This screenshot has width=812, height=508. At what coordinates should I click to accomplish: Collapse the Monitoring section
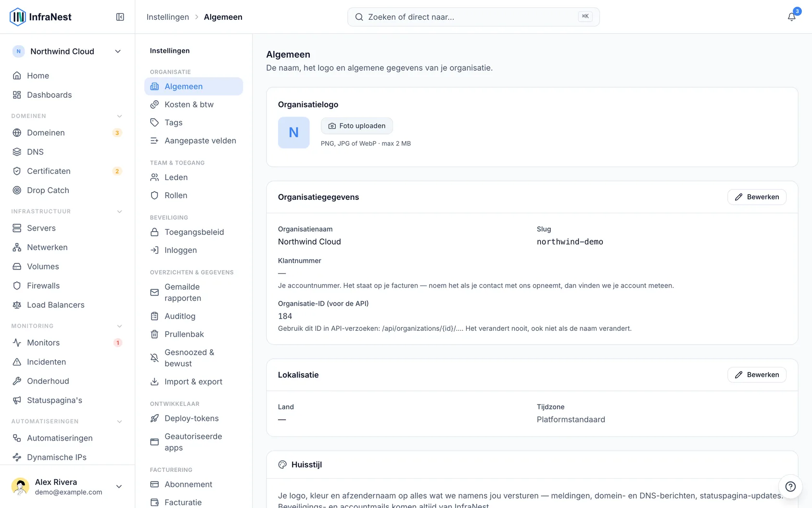point(119,326)
